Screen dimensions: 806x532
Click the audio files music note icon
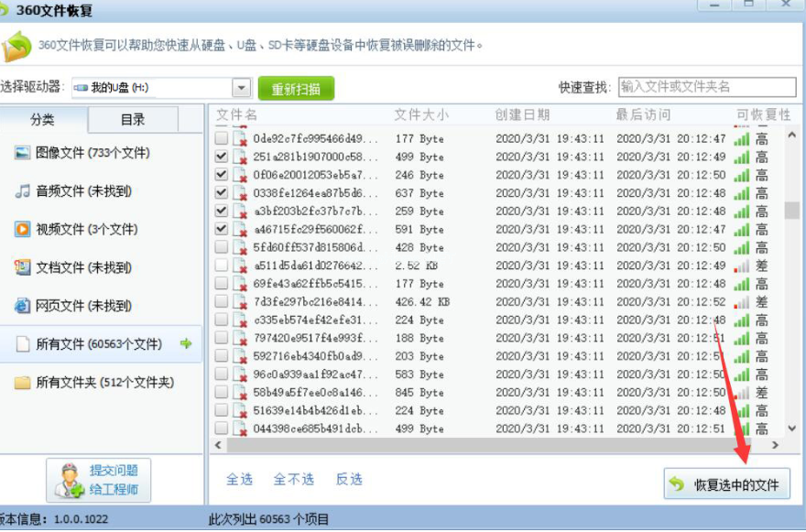tap(23, 191)
